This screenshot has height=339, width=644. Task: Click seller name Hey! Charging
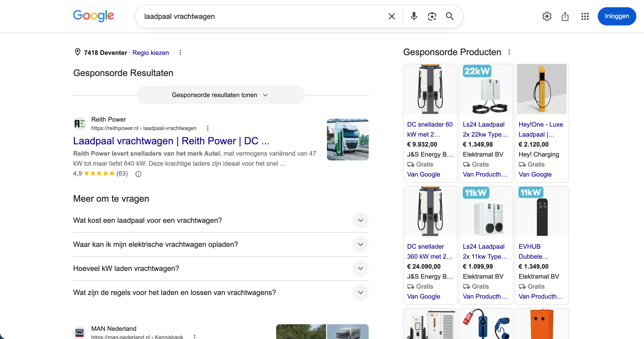[539, 155]
